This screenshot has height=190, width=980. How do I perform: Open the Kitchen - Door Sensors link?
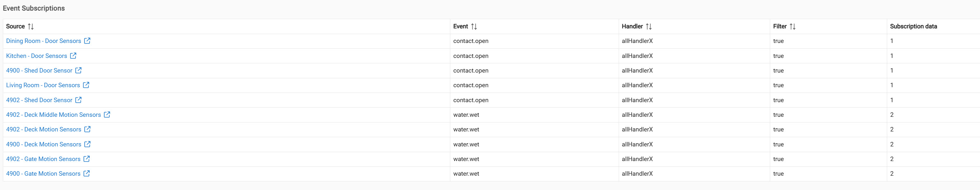tap(37, 55)
